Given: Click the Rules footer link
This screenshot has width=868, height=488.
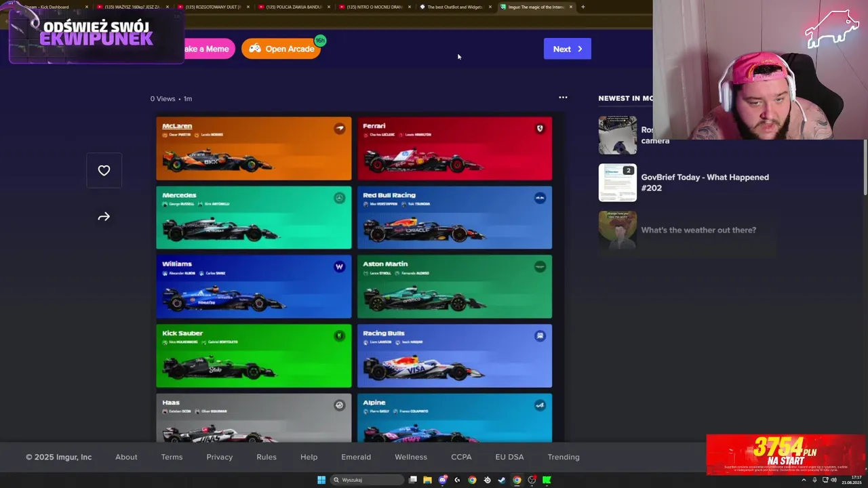Looking at the screenshot, I should [x=267, y=457].
